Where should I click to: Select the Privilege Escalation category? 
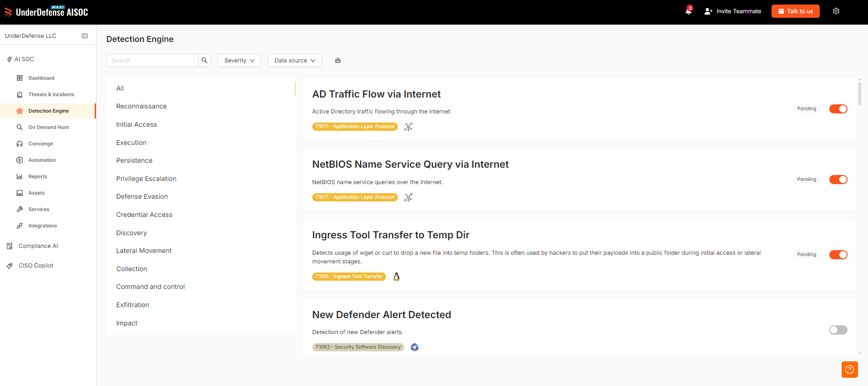coord(147,179)
